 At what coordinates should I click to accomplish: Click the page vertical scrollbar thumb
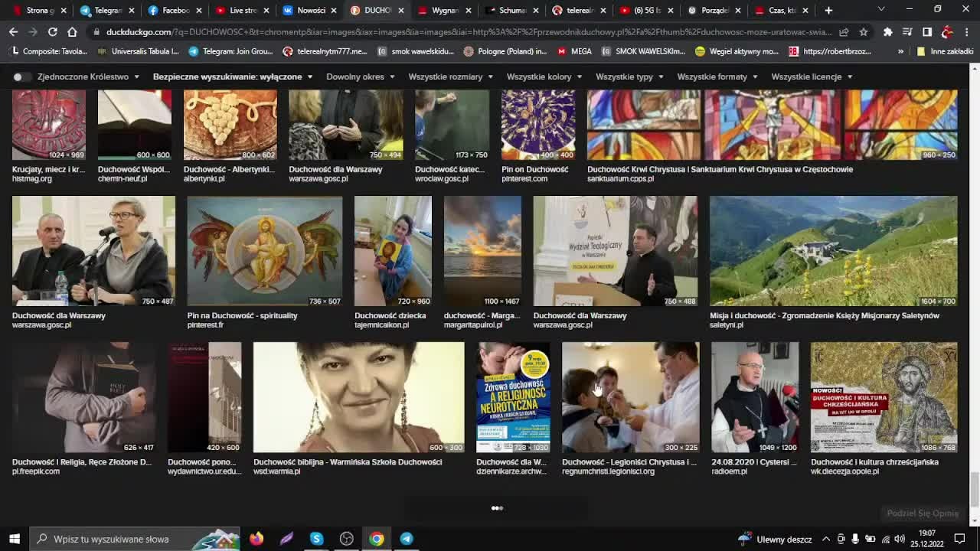(x=974, y=490)
